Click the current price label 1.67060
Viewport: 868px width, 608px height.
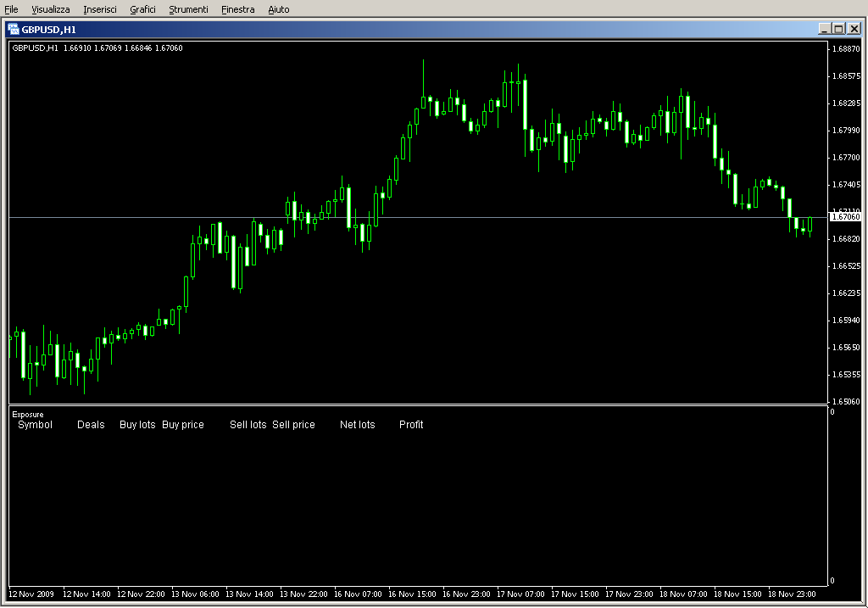(x=845, y=217)
